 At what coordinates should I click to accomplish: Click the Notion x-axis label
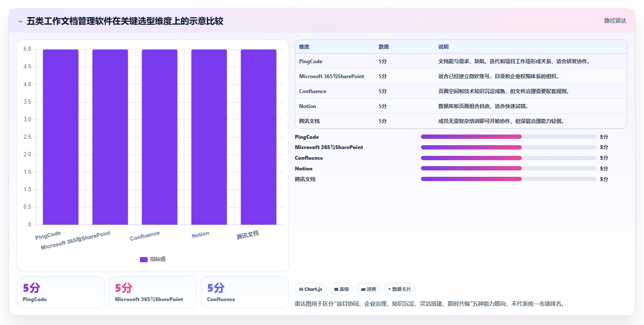200,234
